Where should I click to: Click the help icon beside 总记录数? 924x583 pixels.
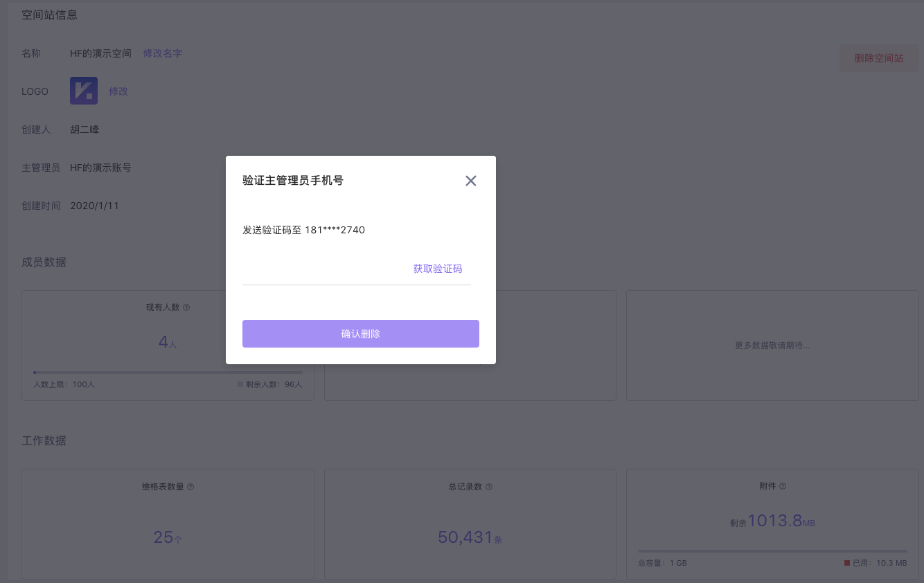[489, 487]
